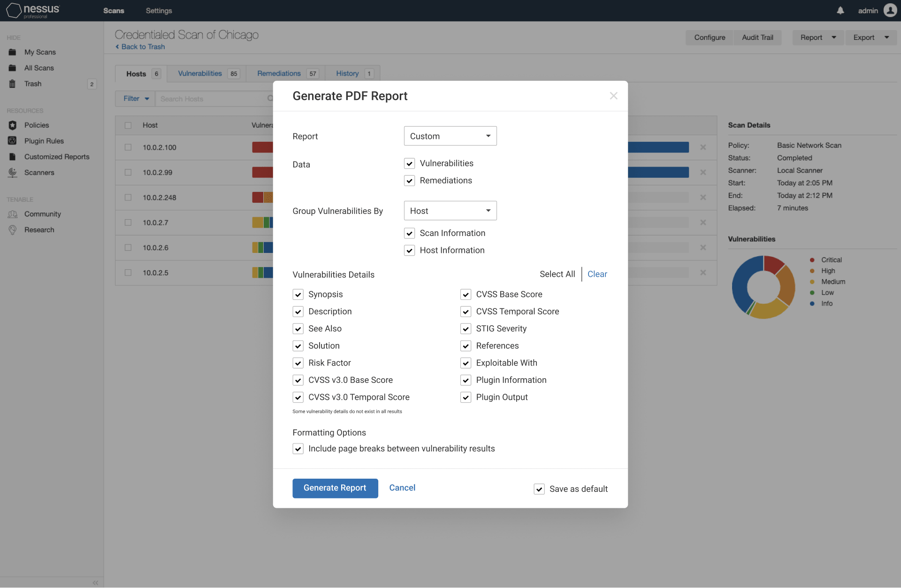Viewport: 901px width, 588px height.
Task: Click the Policies resource icon
Action: (x=13, y=125)
